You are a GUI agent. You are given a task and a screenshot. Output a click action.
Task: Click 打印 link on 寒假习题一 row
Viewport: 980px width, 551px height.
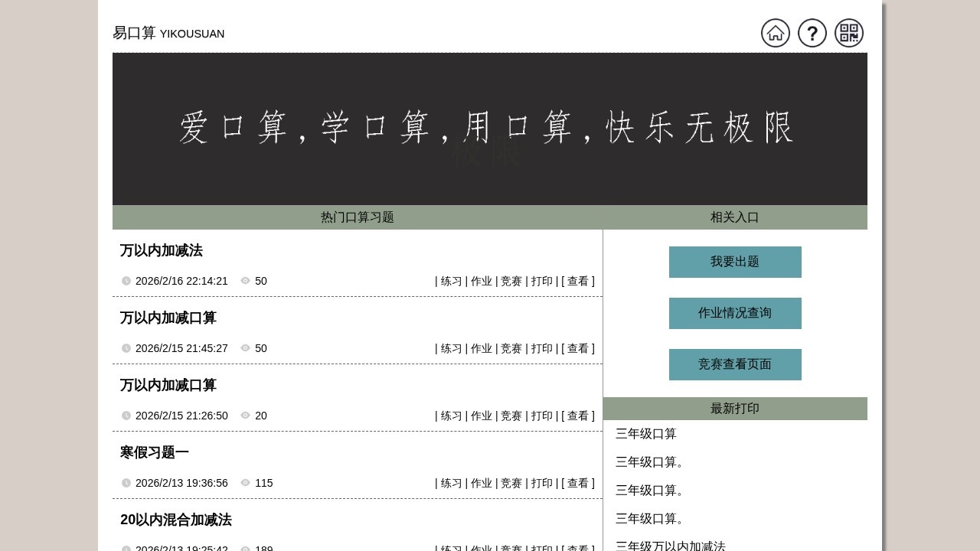[x=542, y=483]
